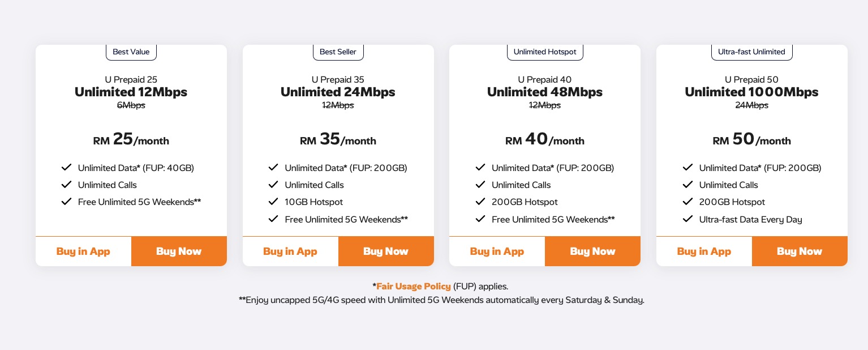
Task: Click Buy Now for U Prepaid 40
Action: pos(592,251)
